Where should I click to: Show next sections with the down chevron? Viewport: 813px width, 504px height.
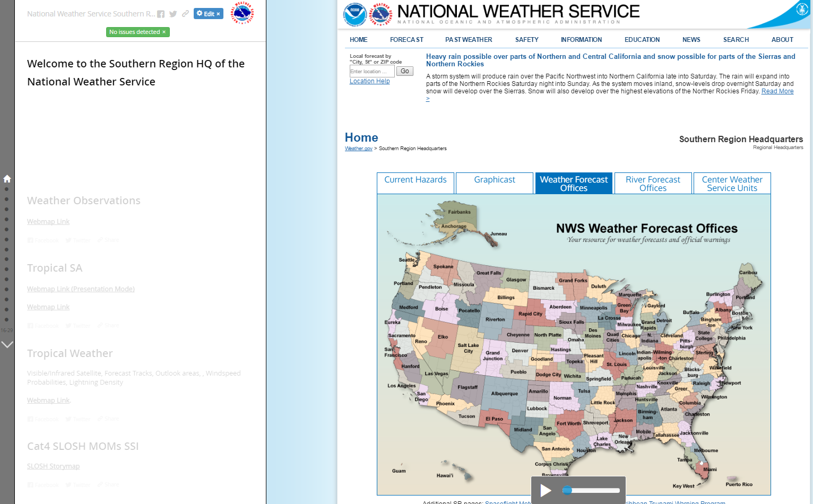tap(7, 344)
